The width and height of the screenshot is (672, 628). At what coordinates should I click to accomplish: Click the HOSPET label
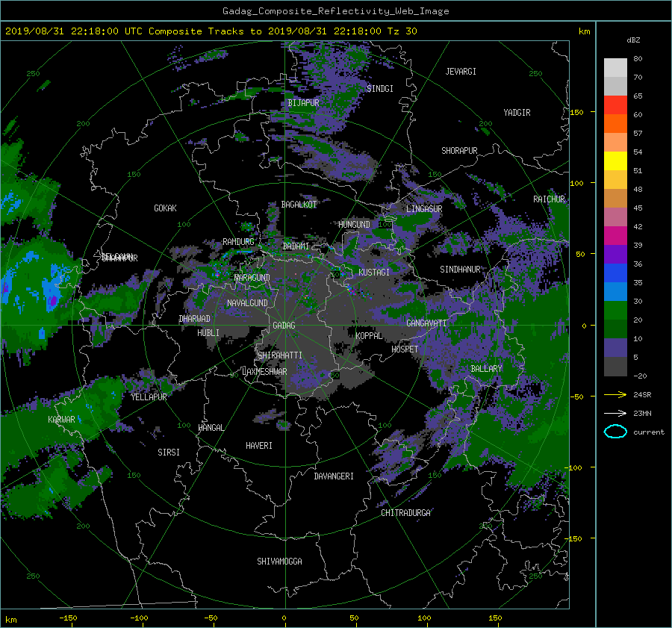click(x=405, y=349)
